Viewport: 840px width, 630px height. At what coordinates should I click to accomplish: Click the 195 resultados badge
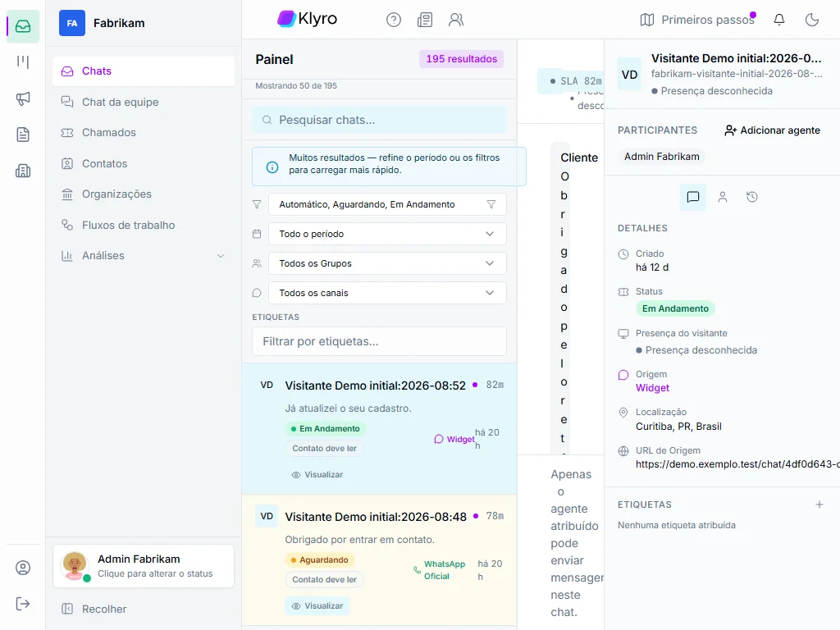461,59
